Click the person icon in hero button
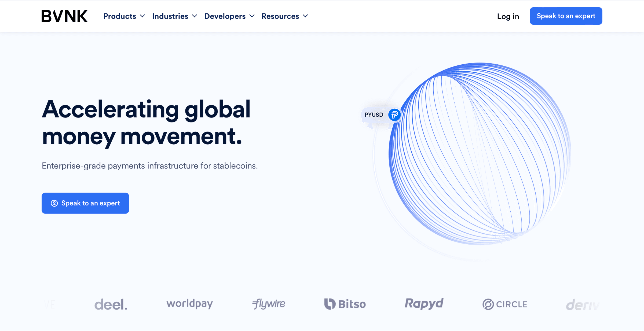Viewport: 644px width, 331px height. (54, 203)
